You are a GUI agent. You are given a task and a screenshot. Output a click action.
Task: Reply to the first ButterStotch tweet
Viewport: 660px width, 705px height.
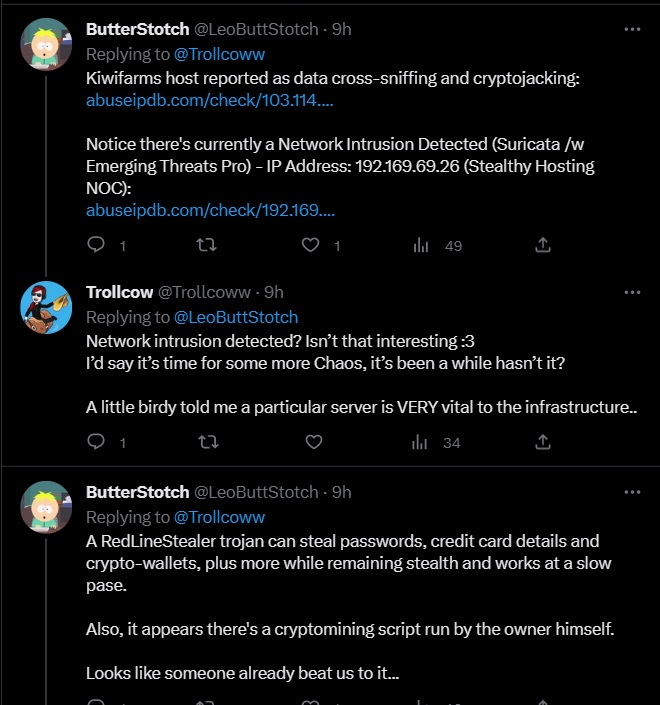(x=97, y=245)
